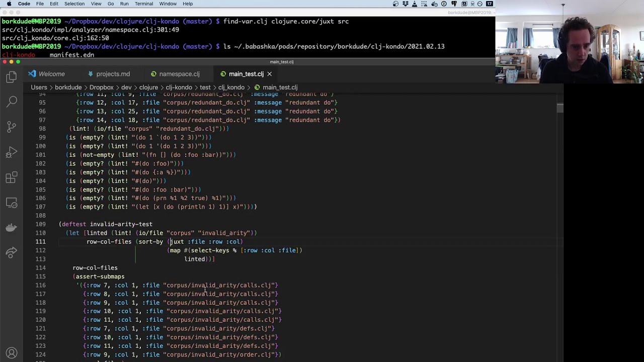Click line number 111 in the gutter
Image resolution: width=644 pixels, height=362 pixels.
pos(40,242)
